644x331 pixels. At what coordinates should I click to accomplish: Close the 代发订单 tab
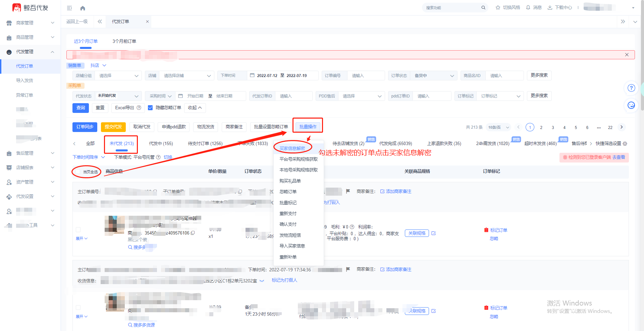(147, 21)
